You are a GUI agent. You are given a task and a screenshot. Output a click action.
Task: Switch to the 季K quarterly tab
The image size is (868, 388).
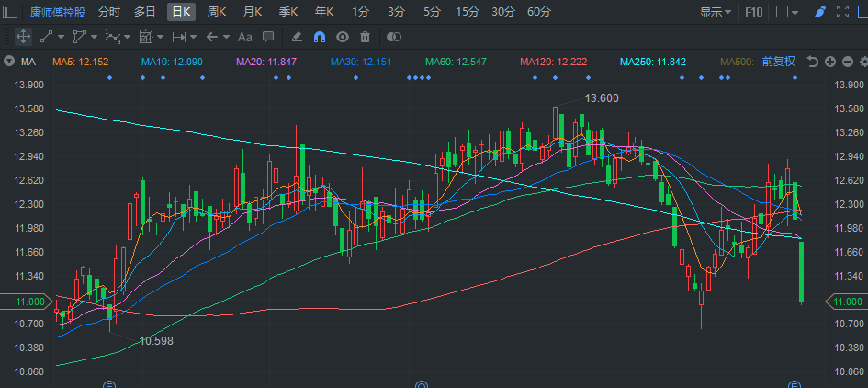point(288,12)
